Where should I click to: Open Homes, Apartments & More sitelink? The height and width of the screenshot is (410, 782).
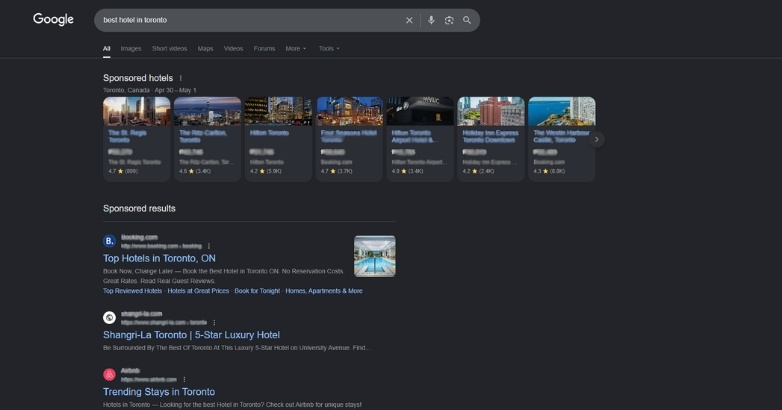tap(324, 291)
